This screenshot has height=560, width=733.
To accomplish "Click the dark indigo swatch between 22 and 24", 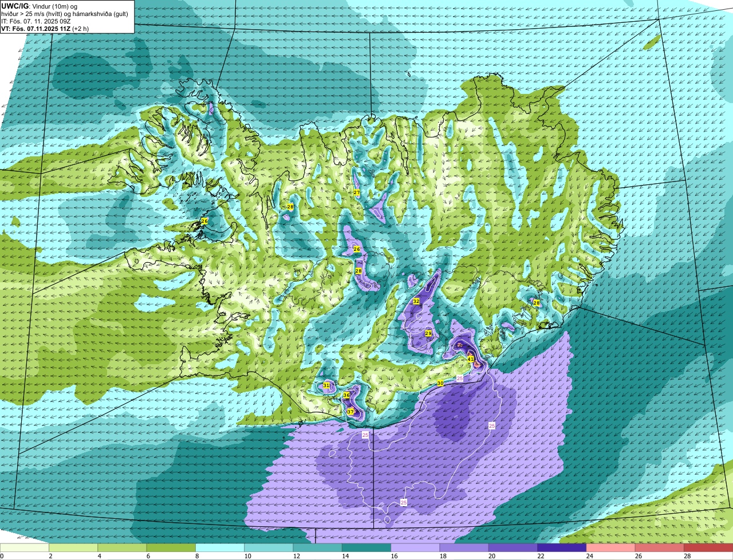I will click(x=562, y=548).
